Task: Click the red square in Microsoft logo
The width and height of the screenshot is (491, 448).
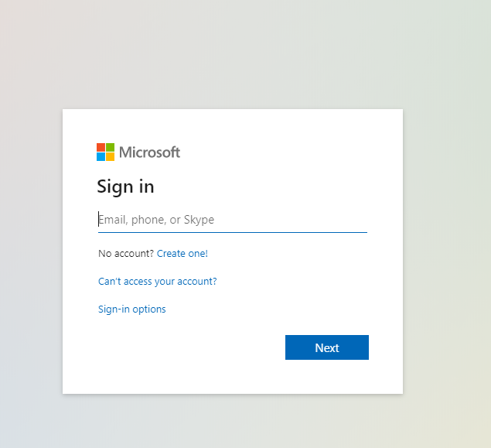Action: click(101, 147)
